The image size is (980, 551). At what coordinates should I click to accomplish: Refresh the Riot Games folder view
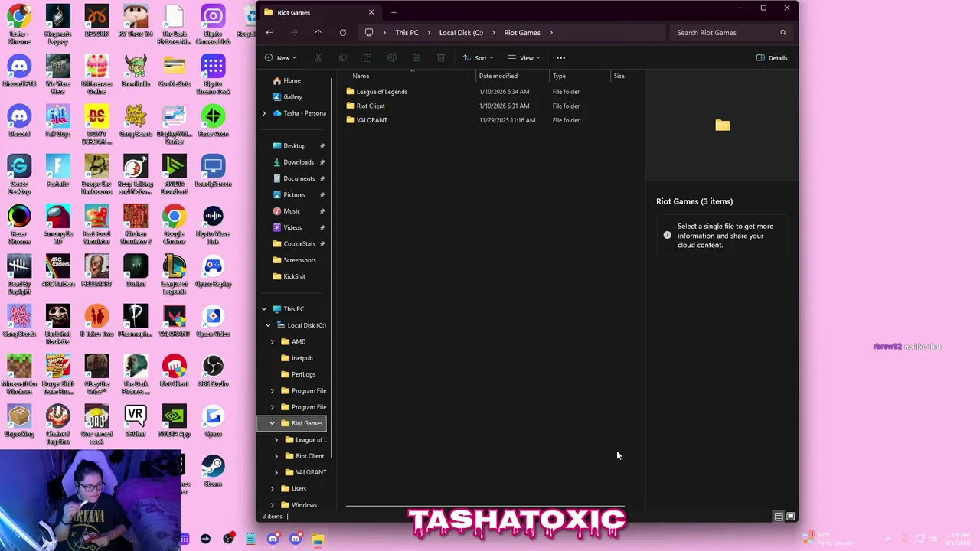click(343, 33)
